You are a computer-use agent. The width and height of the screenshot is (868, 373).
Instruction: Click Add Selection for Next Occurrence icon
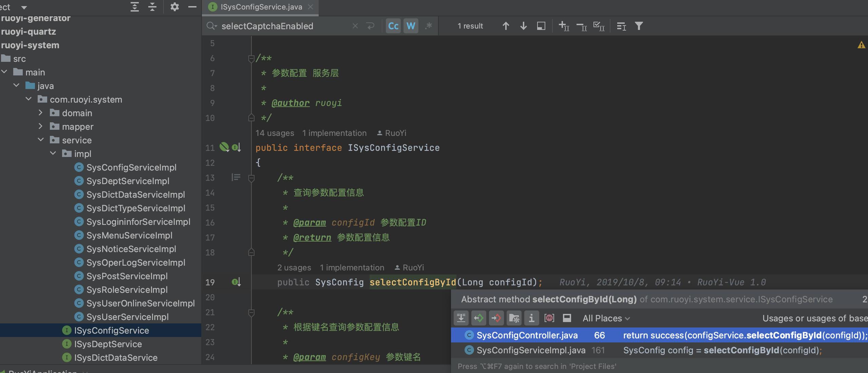[564, 26]
